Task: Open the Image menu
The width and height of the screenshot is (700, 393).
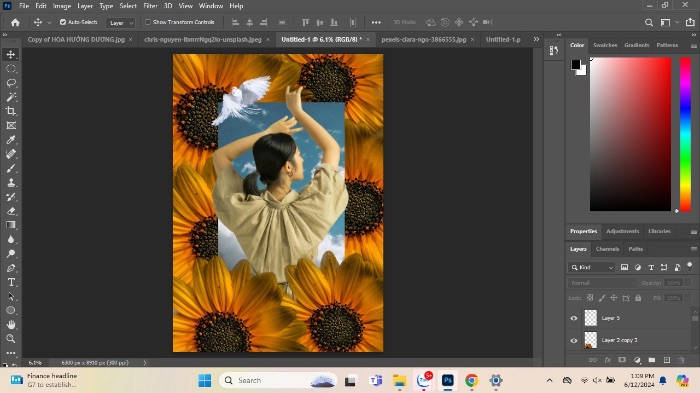Action: point(62,6)
